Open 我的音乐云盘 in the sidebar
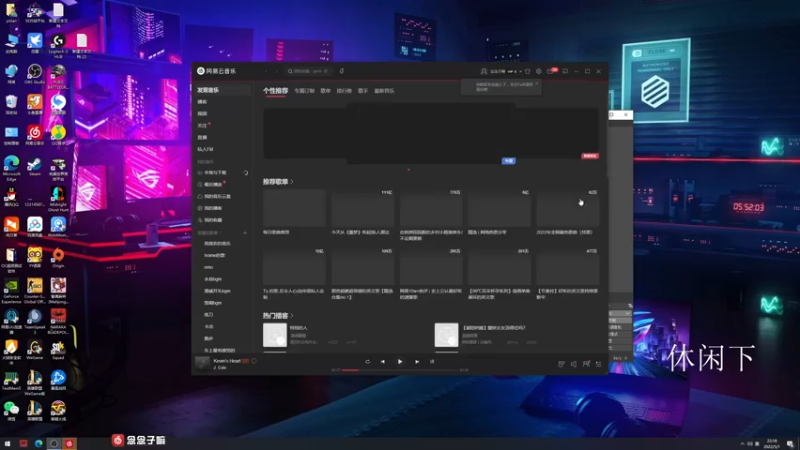 point(217,196)
